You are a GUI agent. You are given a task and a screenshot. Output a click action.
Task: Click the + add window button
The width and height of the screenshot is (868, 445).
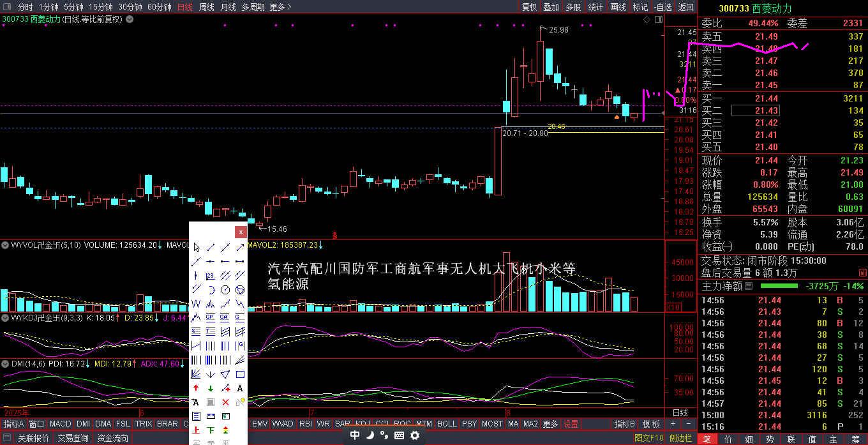point(673,424)
